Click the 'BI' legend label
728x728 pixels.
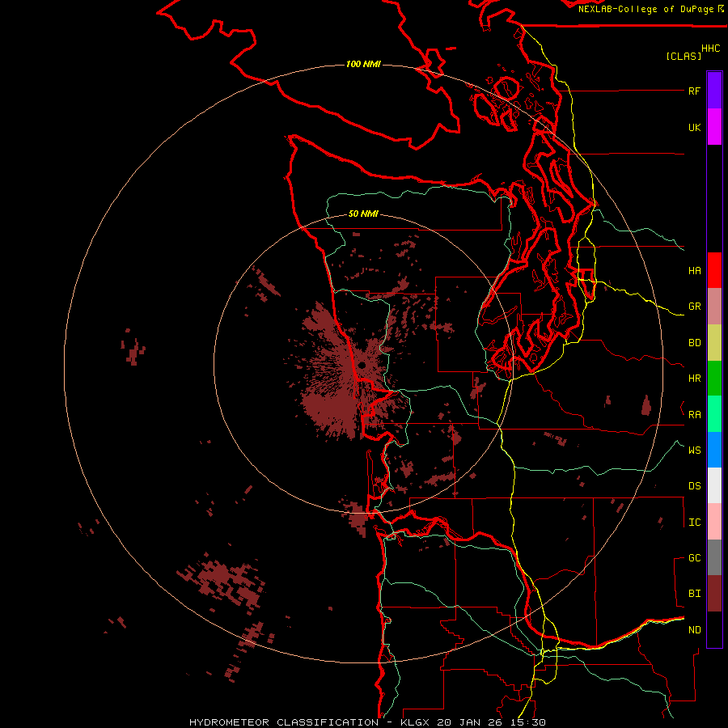694,594
